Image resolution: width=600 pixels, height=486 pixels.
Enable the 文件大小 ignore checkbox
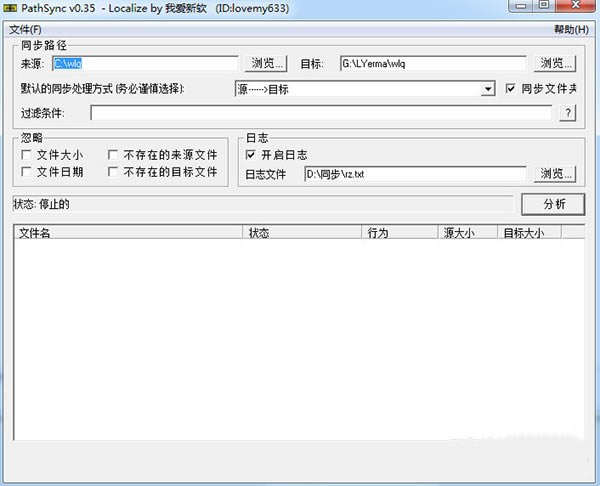pyautogui.click(x=27, y=155)
